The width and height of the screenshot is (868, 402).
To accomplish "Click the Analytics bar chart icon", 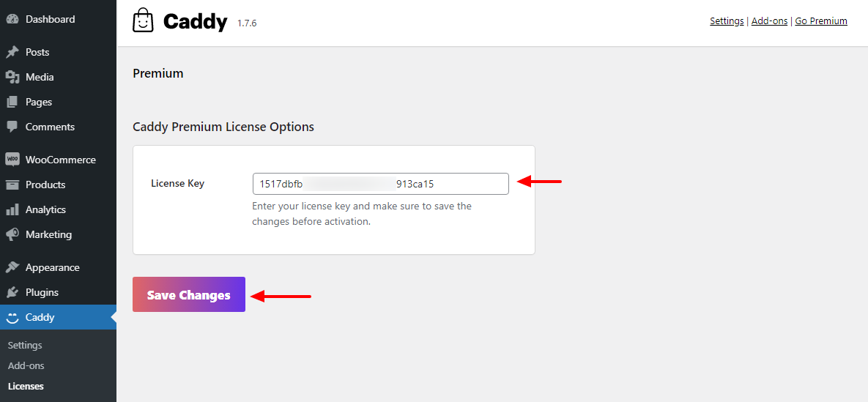I will pyautogui.click(x=12, y=209).
